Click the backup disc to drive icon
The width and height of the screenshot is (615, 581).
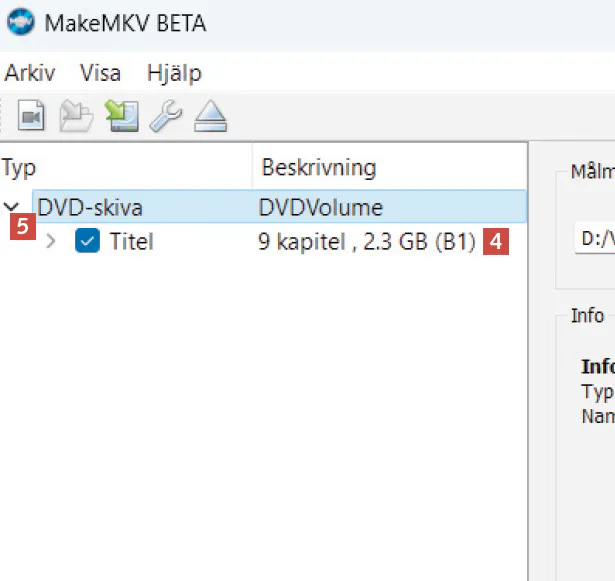(122, 116)
